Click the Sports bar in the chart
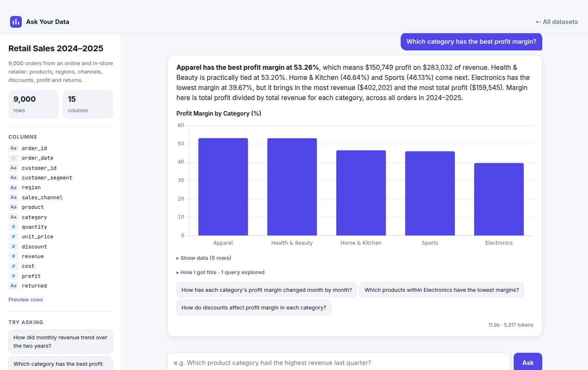 (x=430, y=193)
